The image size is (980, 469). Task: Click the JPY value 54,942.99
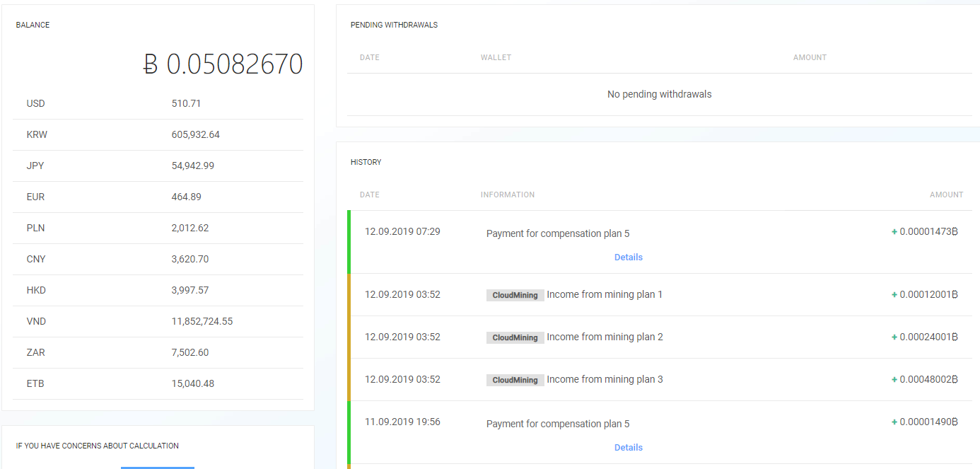tap(192, 166)
